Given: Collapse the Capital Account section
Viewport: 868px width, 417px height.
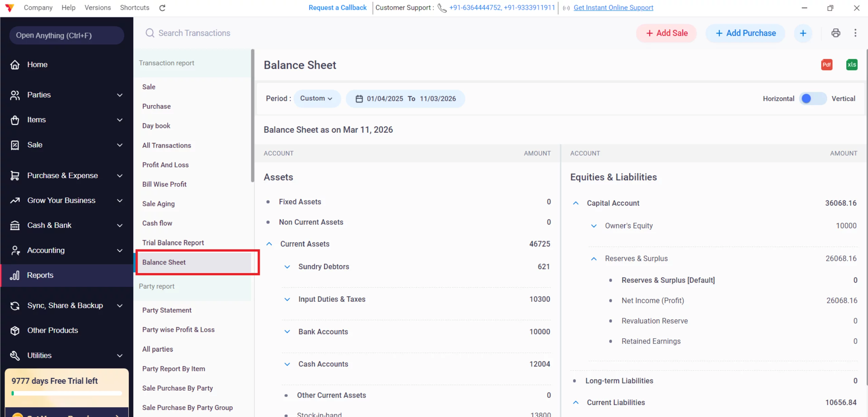Looking at the screenshot, I should (575, 203).
